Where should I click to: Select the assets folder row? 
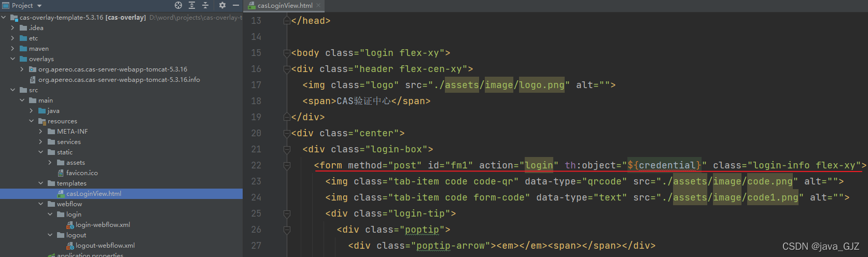(x=121, y=163)
